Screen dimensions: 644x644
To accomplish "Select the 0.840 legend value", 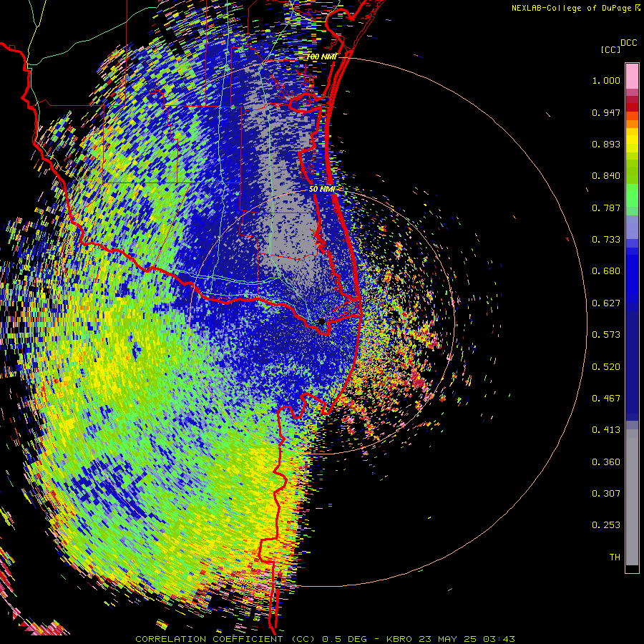I will [x=606, y=176].
